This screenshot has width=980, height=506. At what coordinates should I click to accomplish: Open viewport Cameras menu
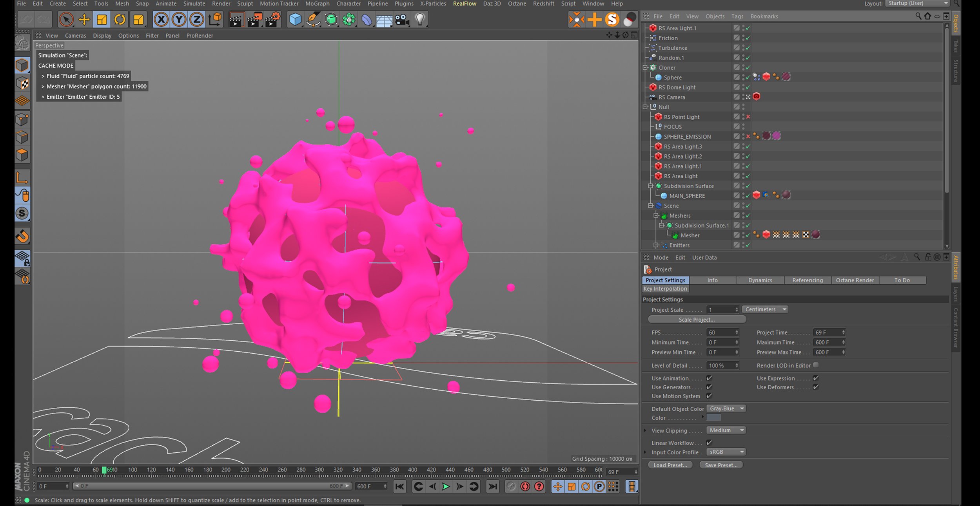pyautogui.click(x=75, y=36)
